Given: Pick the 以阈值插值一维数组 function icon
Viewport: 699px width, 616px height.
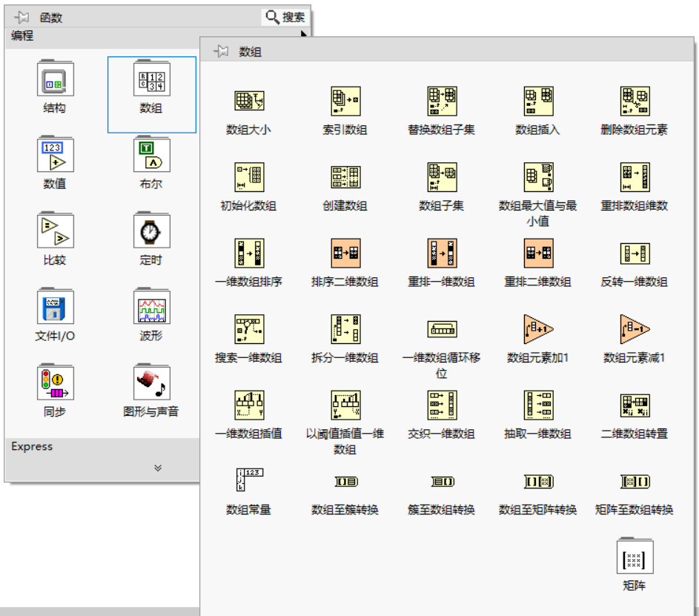Looking at the screenshot, I should click(345, 405).
